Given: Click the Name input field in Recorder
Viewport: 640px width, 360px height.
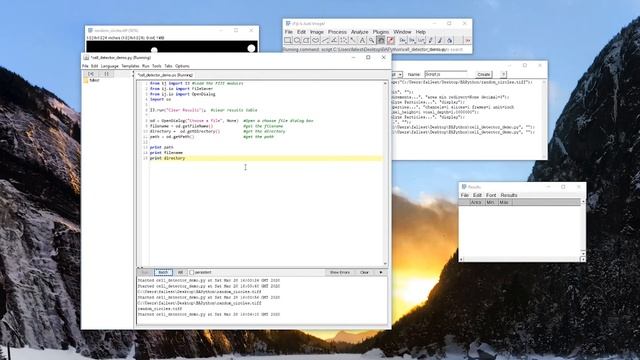Looking at the screenshot, I should point(446,74).
